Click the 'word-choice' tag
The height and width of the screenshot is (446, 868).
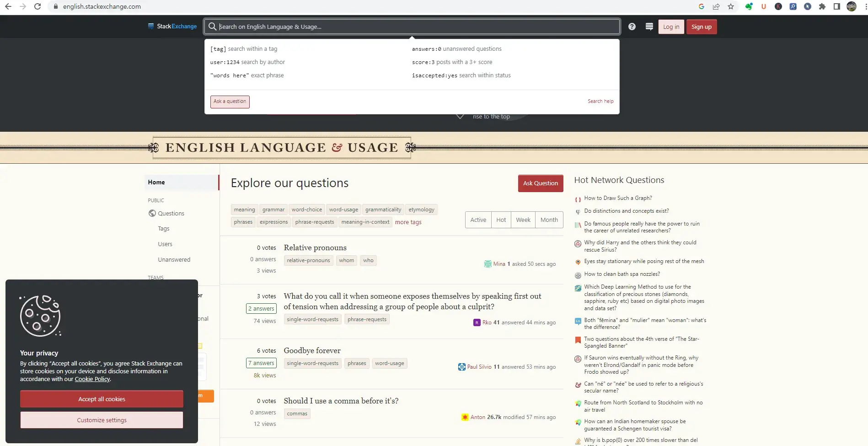(307, 210)
